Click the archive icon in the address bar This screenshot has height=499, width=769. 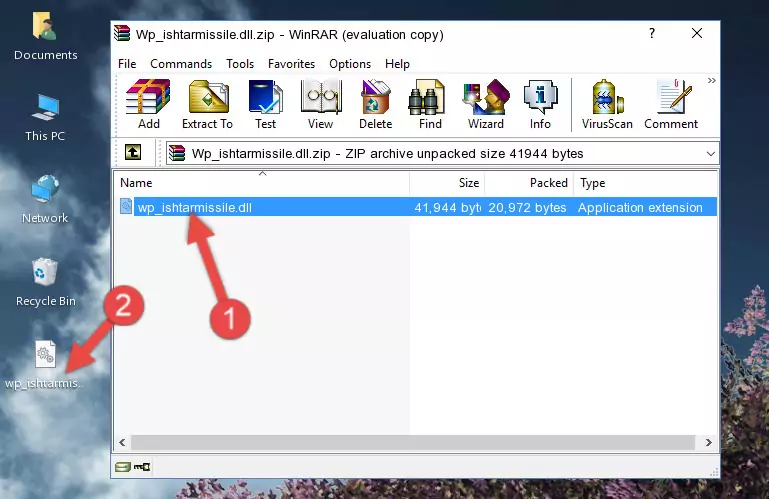pyautogui.click(x=177, y=154)
